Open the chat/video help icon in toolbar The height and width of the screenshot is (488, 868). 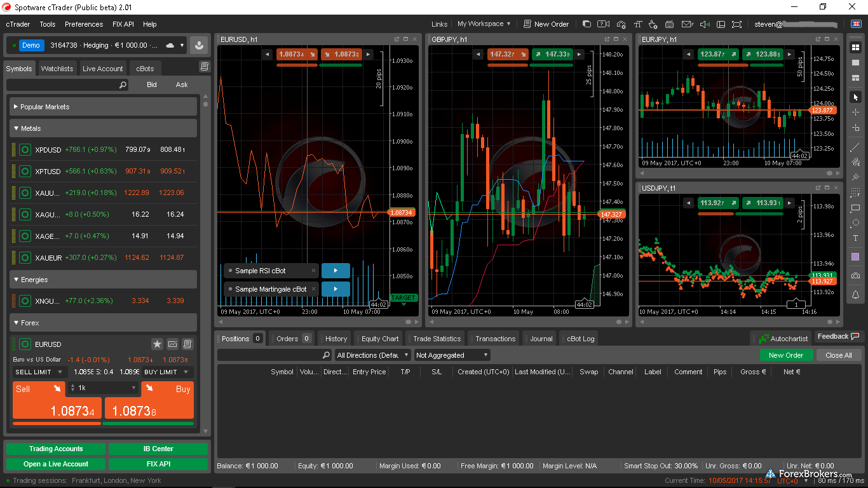tap(603, 24)
